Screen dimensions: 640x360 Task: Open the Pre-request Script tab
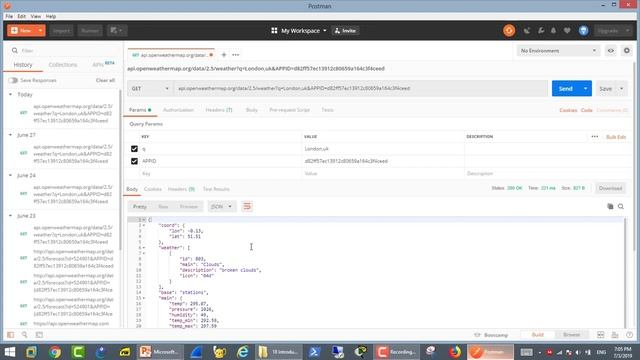pos(289,110)
